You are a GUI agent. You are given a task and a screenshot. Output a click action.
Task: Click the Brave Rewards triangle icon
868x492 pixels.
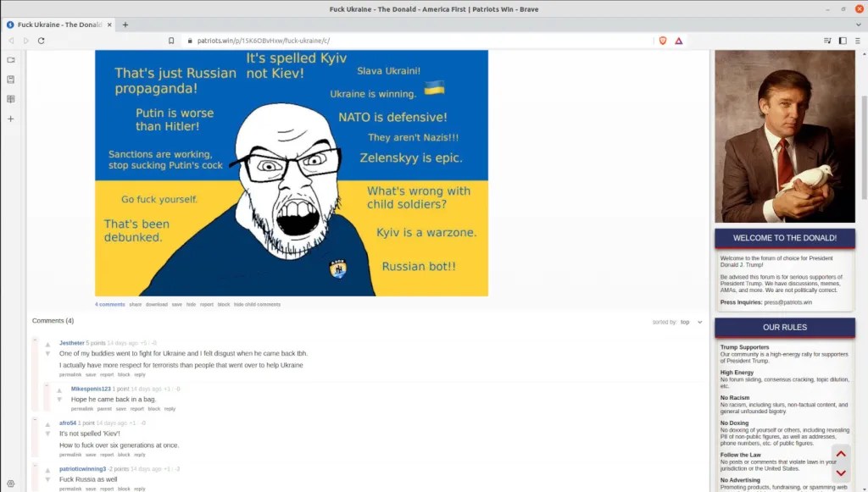[678, 41]
